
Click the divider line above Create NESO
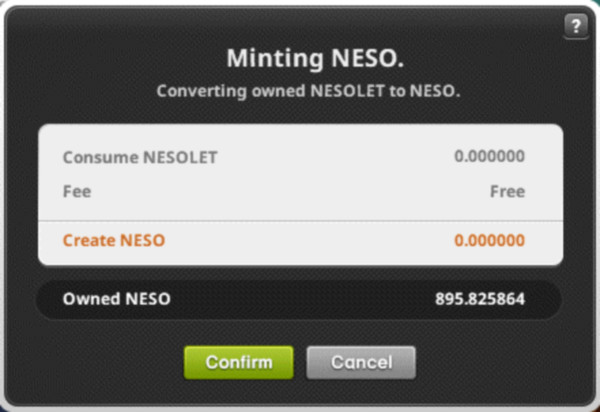tap(300, 220)
